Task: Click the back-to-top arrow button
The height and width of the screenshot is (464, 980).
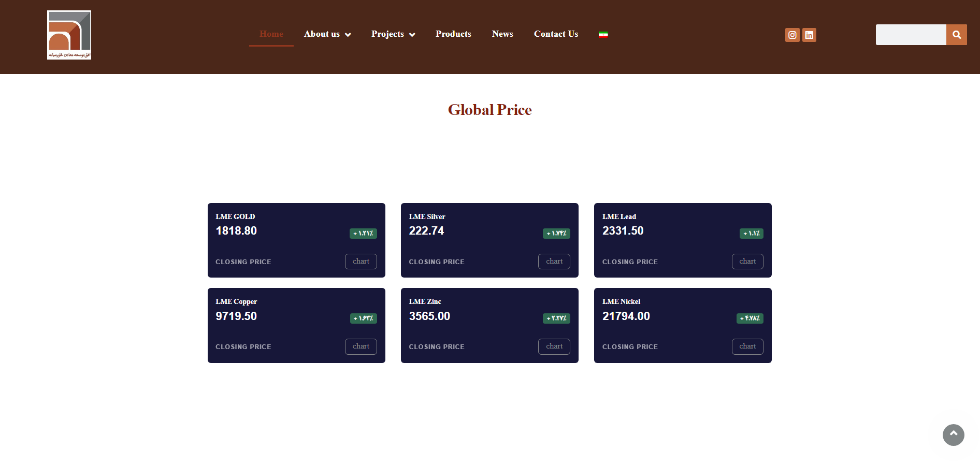Action: click(953, 434)
